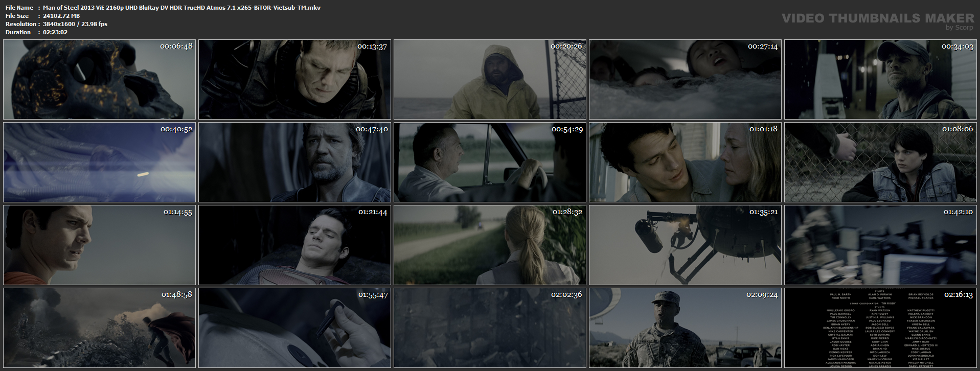Open the thumbnail stamped 00:47:40
Viewport: 980px width, 371px height.
pos(294,163)
